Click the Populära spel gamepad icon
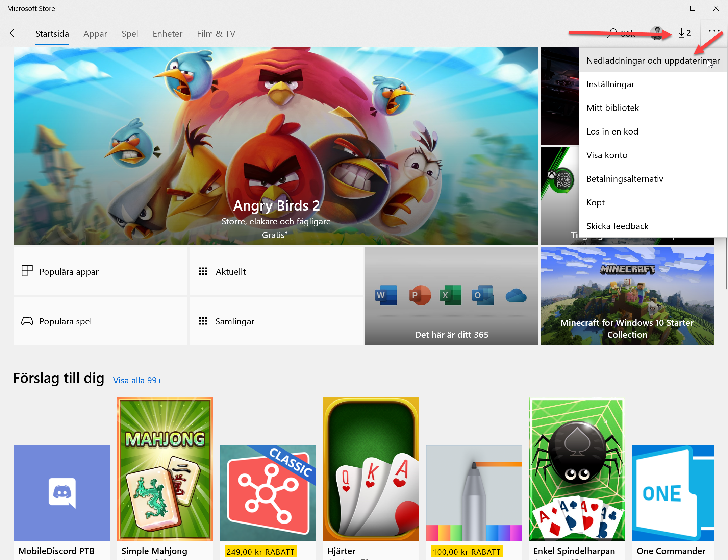728x560 pixels. [x=27, y=321]
